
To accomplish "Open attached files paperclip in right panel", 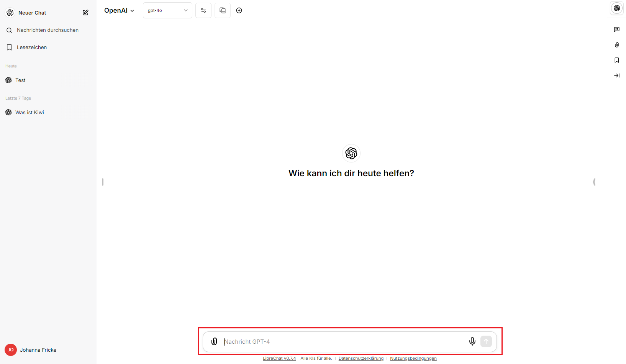I will click(617, 45).
